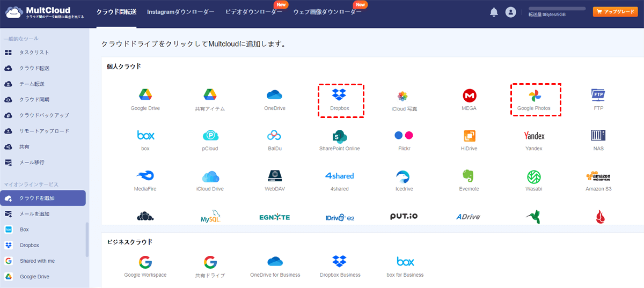Select クラウドを追加 sidebar item
The height and width of the screenshot is (288, 644).
pyautogui.click(x=43, y=198)
